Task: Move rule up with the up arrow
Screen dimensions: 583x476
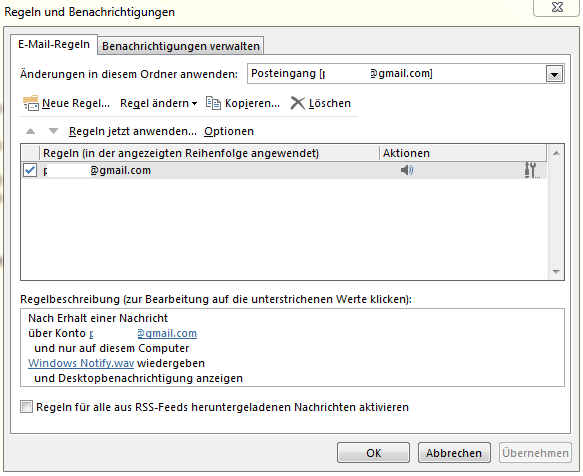Action: [30, 131]
